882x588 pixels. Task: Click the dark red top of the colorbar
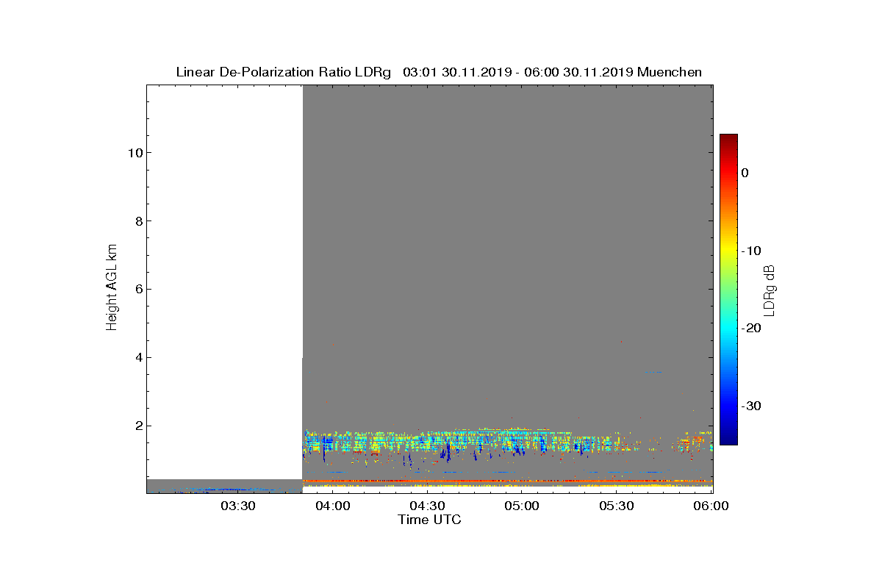(x=728, y=140)
